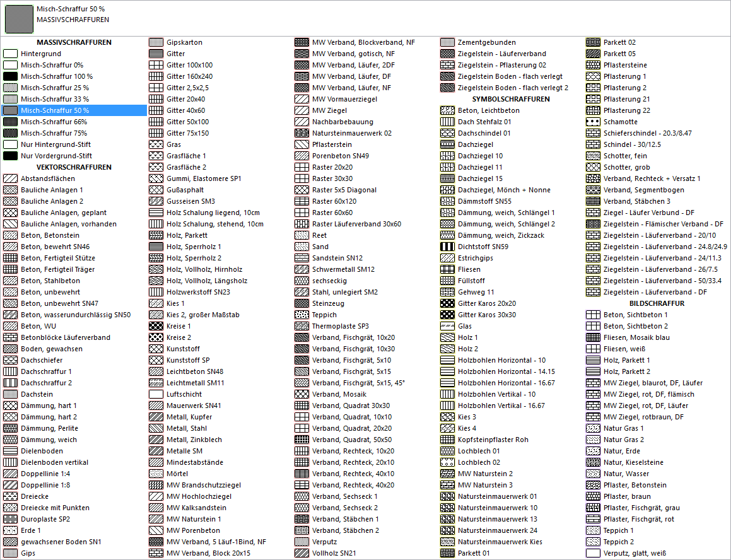This screenshot has width=731, height=560.
Task: Pick the Abstandsflächen fill
Action: pos(48,178)
